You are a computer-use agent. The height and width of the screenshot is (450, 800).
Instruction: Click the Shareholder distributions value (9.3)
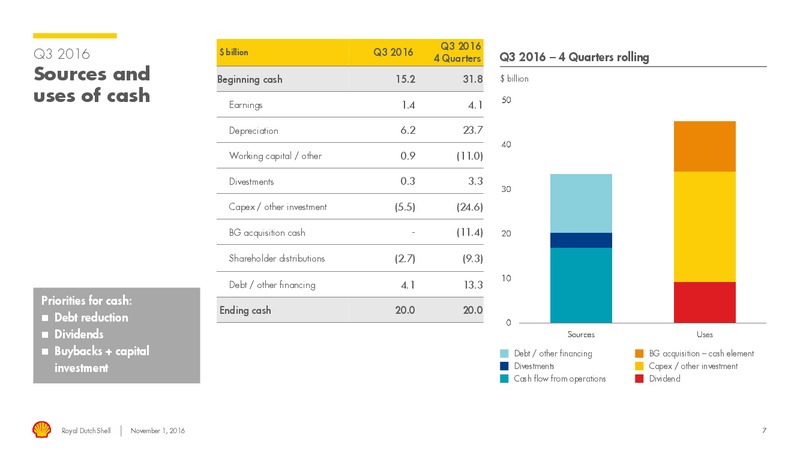point(472,258)
